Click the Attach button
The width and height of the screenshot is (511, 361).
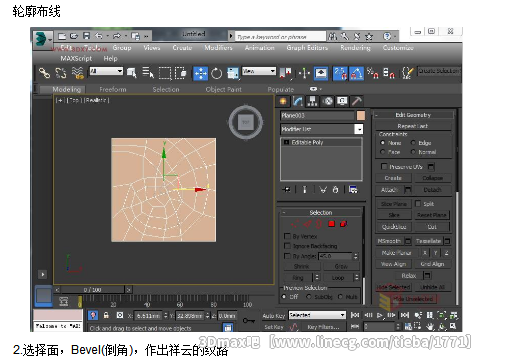389,190
